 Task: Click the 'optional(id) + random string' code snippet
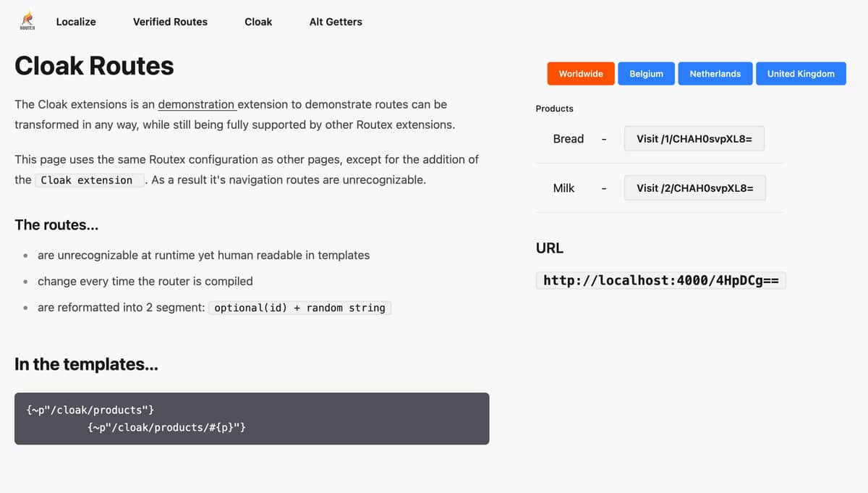click(x=299, y=308)
